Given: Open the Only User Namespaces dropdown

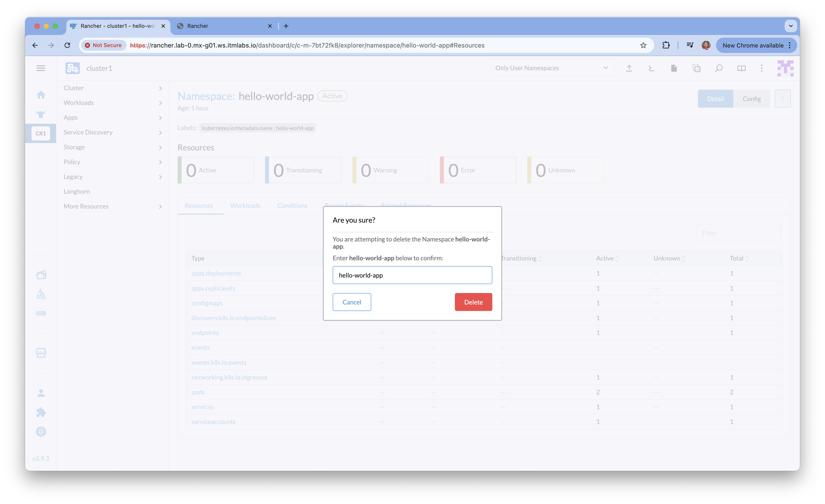Looking at the screenshot, I should pos(552,68).
